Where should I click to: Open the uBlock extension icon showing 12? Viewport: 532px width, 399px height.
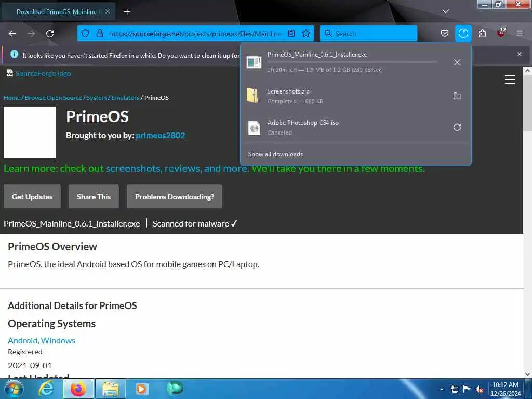501,33
